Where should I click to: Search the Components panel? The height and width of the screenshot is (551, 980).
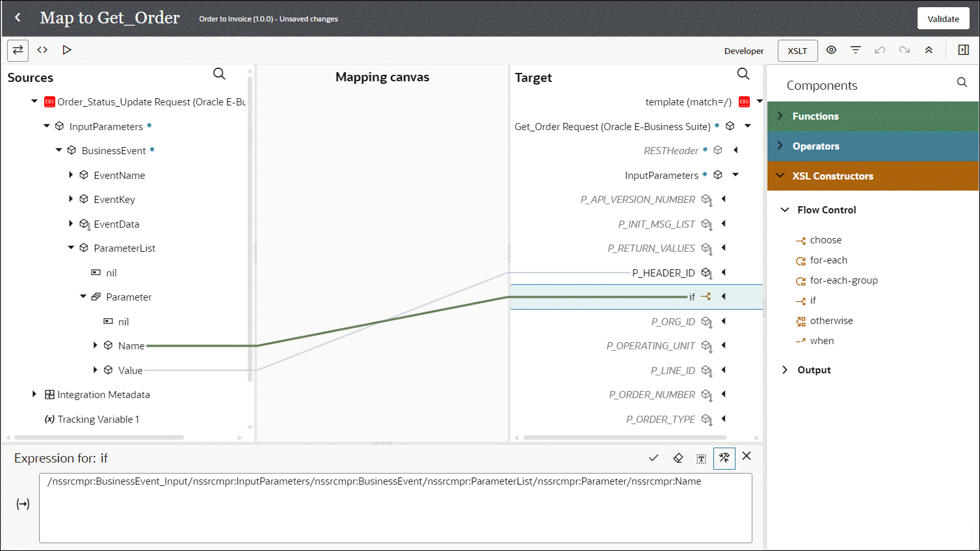[x=962, y=82]
